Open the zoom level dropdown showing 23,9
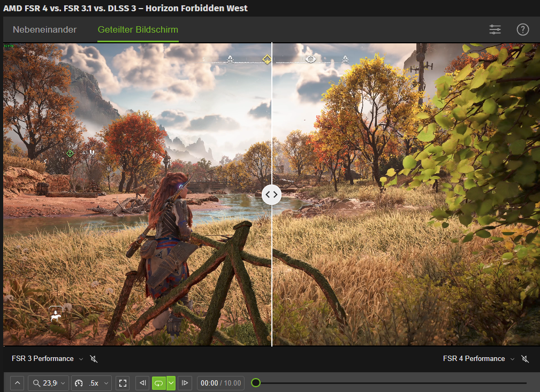The width and height of the screenshot is (540, 392). (48, 383)
